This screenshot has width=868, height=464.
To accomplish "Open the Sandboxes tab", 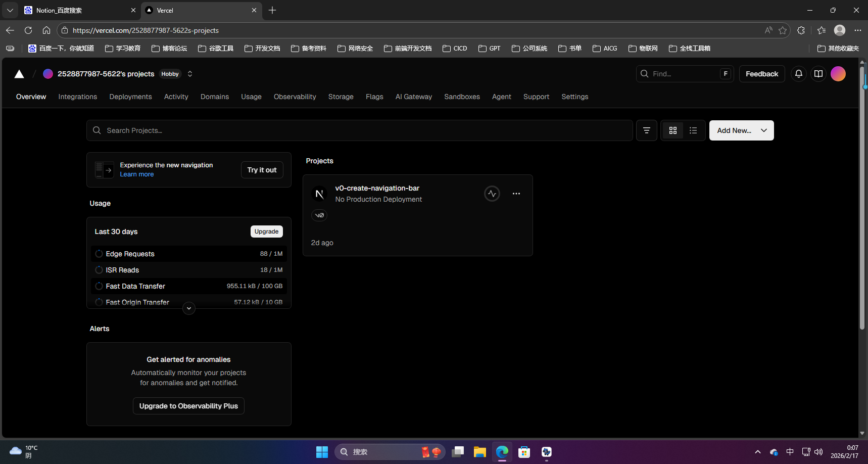I will [462, 97].
